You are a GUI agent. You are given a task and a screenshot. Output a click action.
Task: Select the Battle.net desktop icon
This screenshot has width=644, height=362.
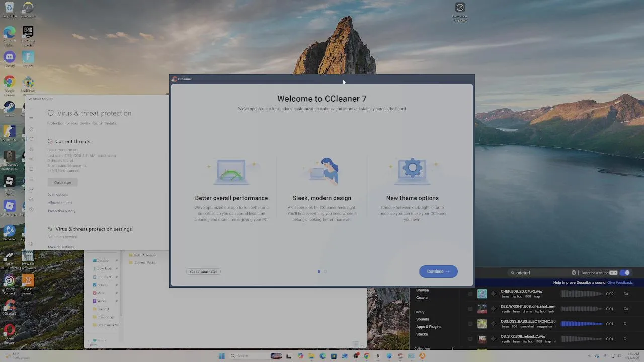point(9,233)
